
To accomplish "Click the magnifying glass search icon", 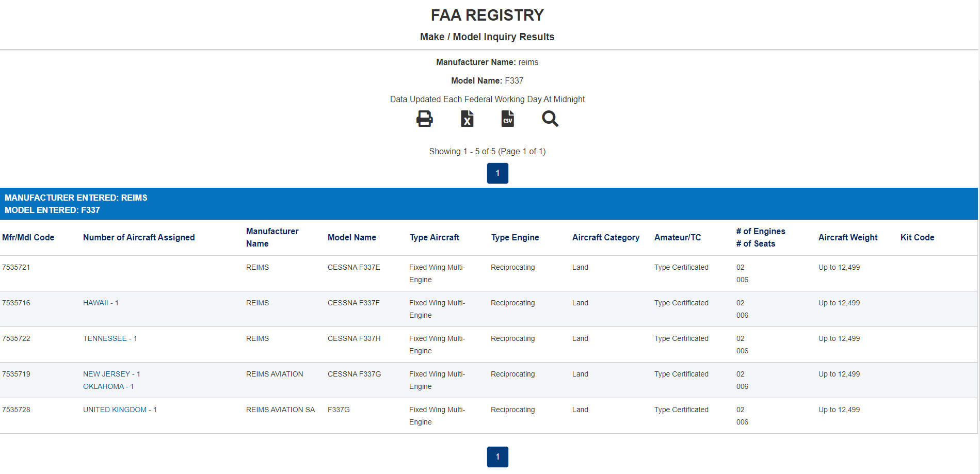I will 550,119.
